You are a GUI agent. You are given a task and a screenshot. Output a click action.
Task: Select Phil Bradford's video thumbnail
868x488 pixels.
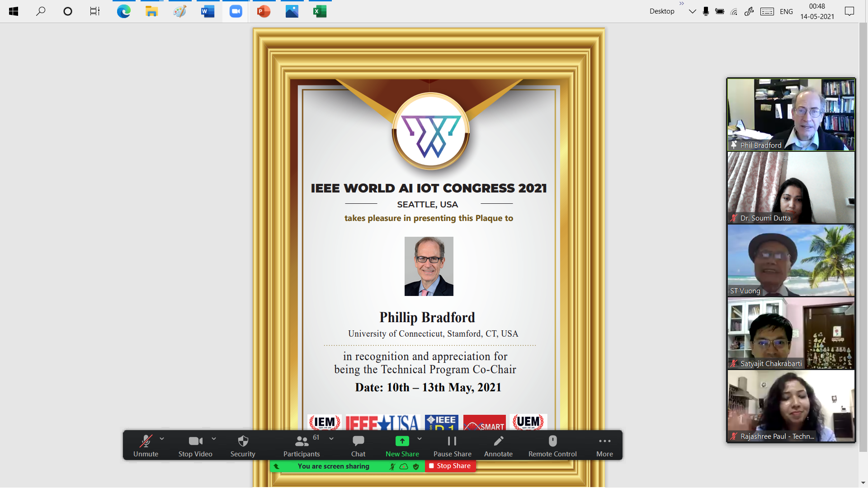tap(791, 114)
